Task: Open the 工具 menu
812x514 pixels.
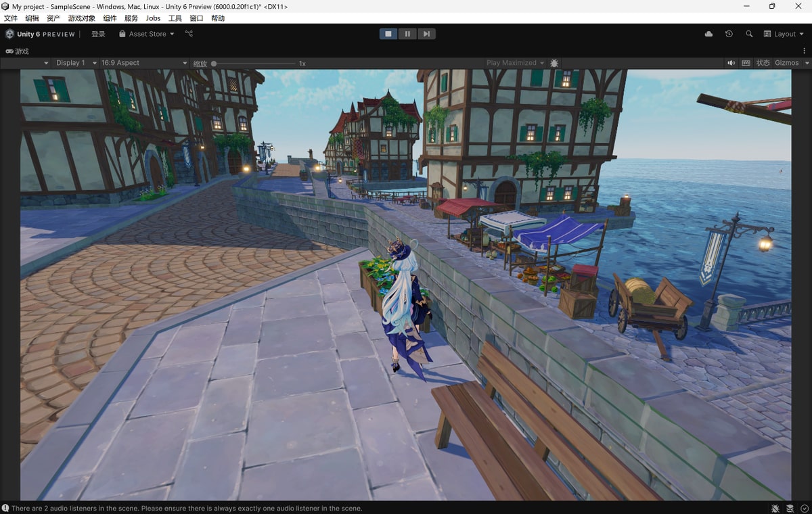Action: [175, 18]
